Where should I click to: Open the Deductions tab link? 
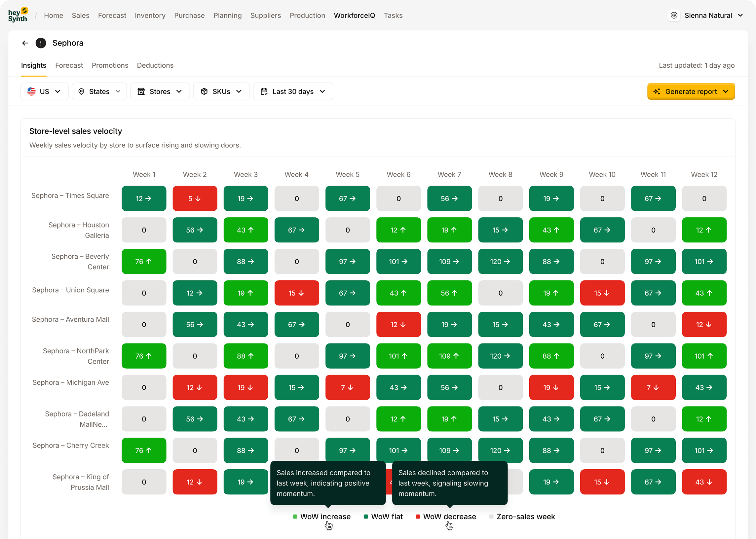coord(155,65)
